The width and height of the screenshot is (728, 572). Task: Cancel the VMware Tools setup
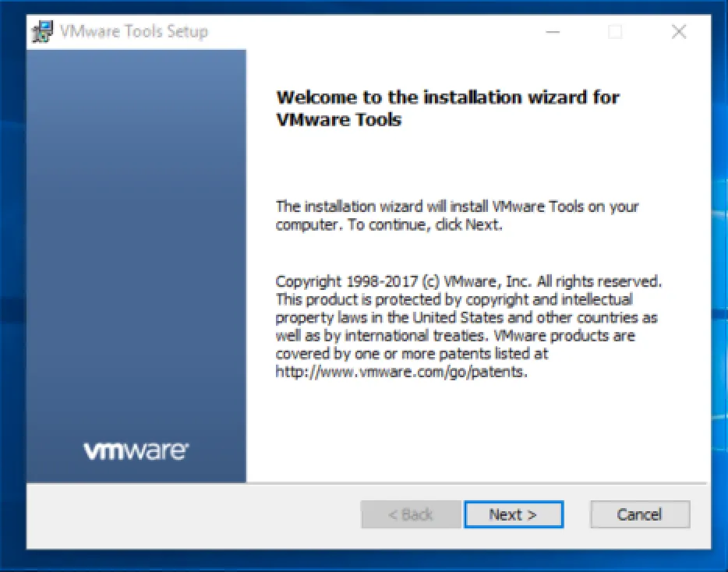pyautogui.click(x=640, y=514)
